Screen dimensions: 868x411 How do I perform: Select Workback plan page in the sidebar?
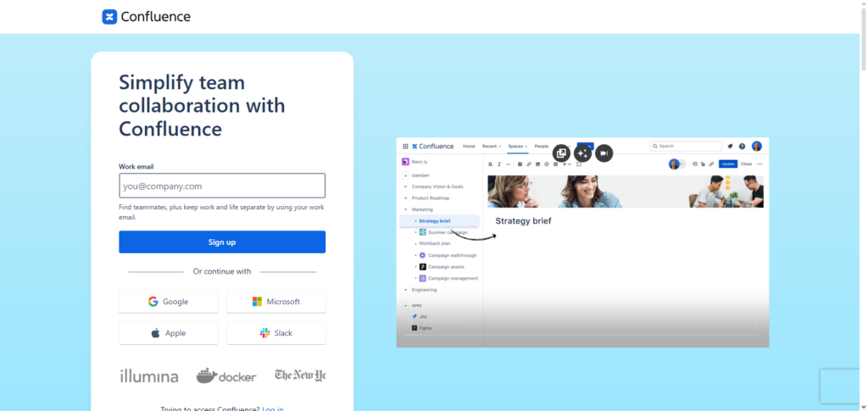(435, 244)
